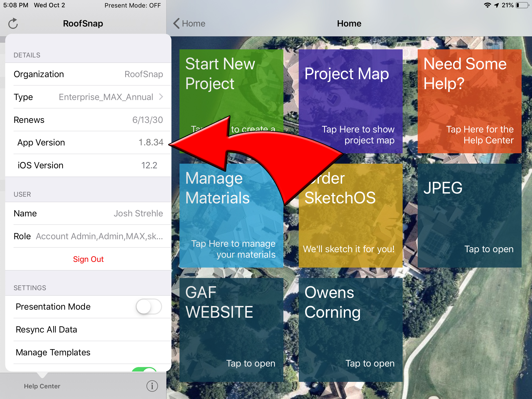Open the Order SketchOS tile
This screenshot has height=399, width=532.
pos(350,215)
